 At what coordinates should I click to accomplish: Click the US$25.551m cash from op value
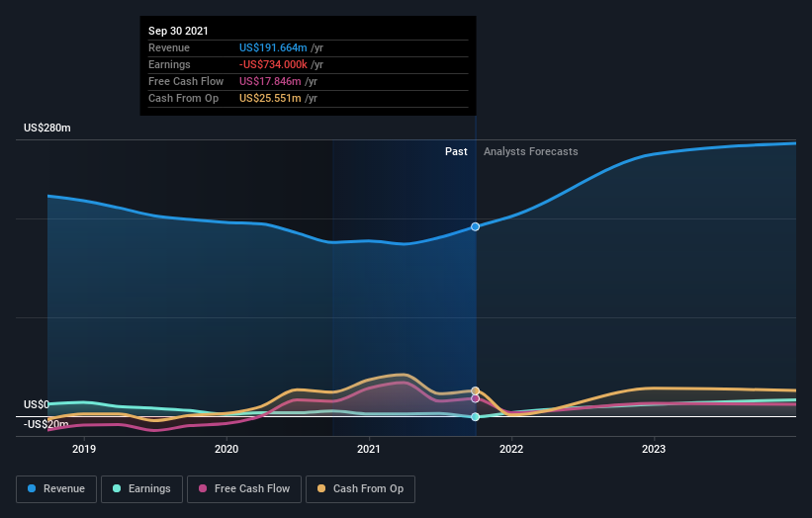click(x=270, y=98)
